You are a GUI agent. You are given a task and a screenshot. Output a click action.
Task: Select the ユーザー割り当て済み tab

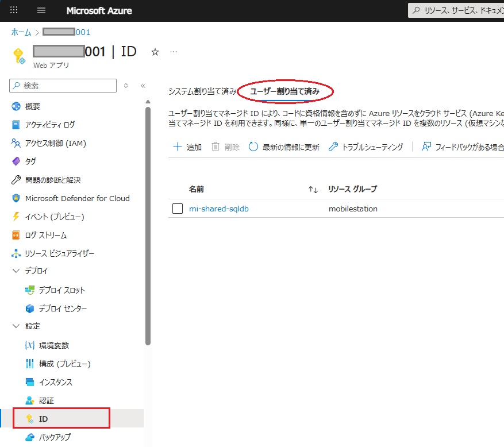[x=285, y=91]
